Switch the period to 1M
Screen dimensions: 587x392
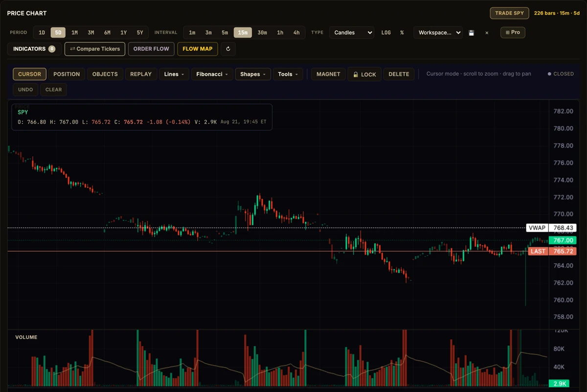pos(75,33)
